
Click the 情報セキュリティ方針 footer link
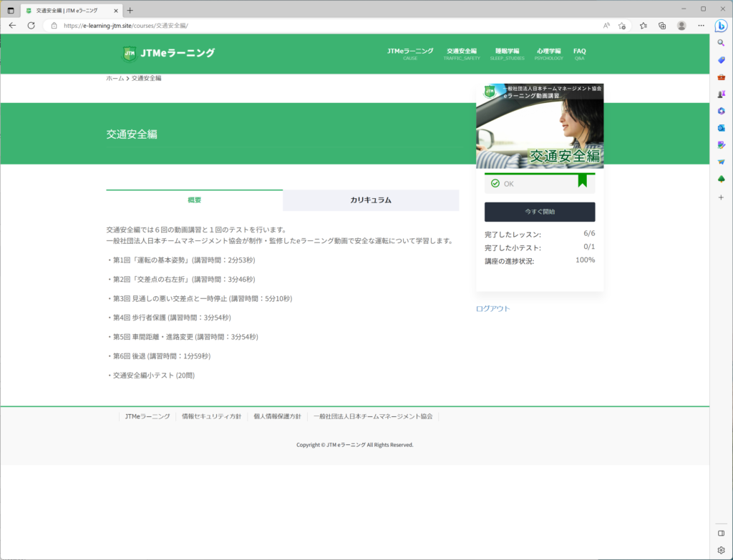coord(211,416)
